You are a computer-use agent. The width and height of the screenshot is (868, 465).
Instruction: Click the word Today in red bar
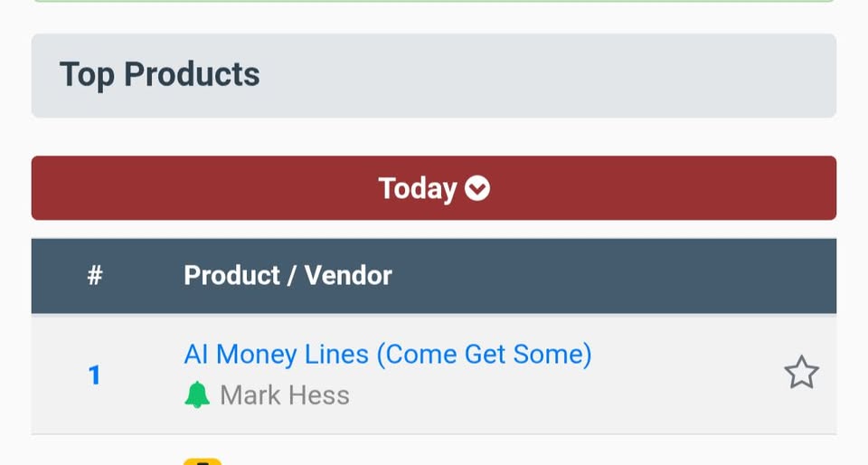(x=417, y=188)
